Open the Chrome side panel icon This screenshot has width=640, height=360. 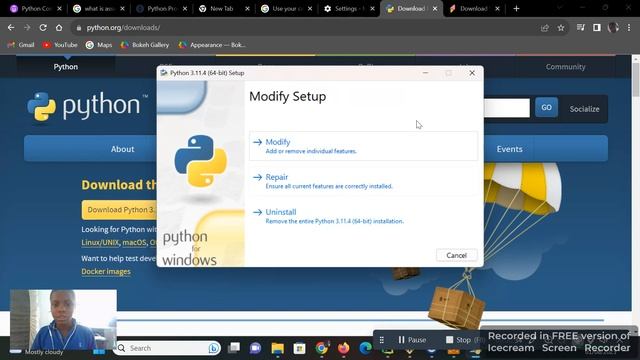596,27
